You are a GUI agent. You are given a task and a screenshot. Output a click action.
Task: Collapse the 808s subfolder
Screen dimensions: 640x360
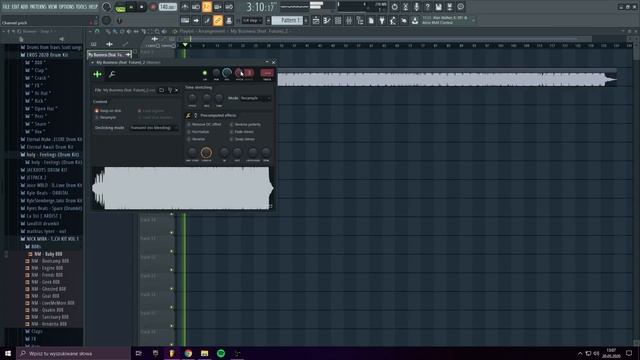(x=36, y=247)
